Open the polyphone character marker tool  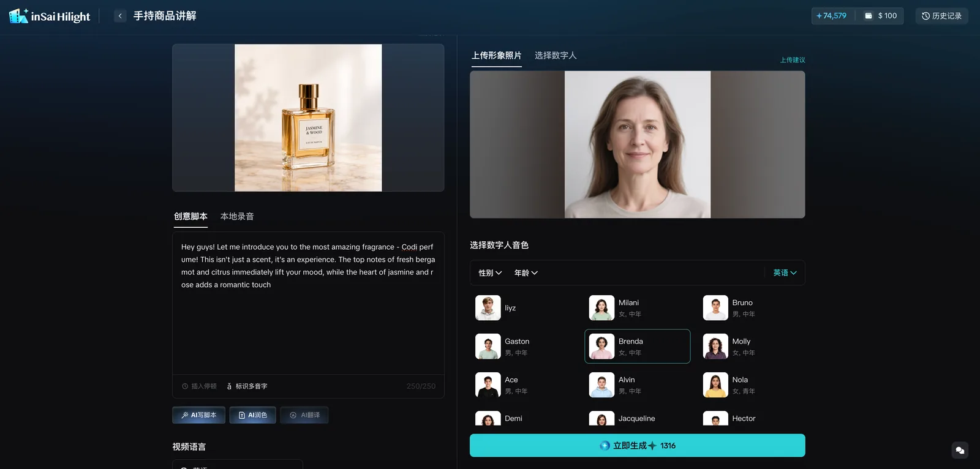(247, 386)
